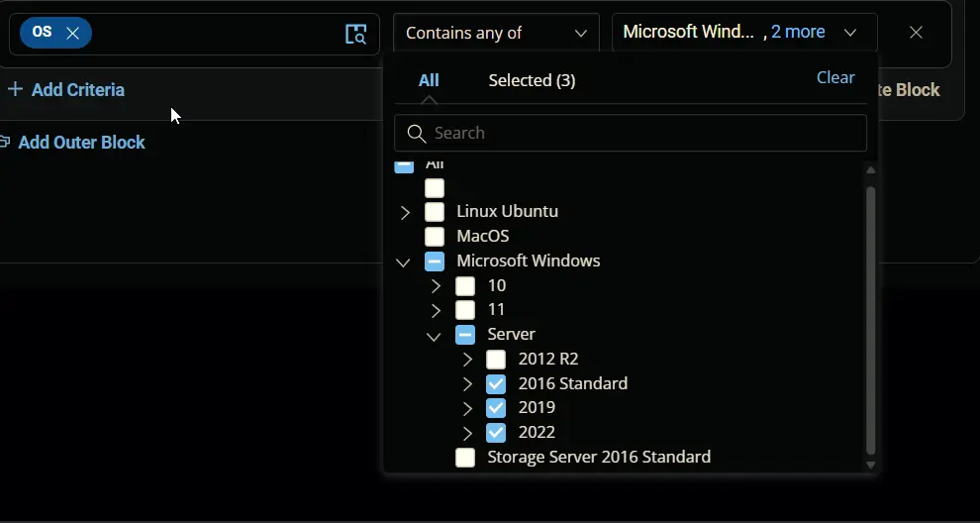Uncheck the 2022 checkbox
Screen dimensions: 980x523
coord(496,432)
